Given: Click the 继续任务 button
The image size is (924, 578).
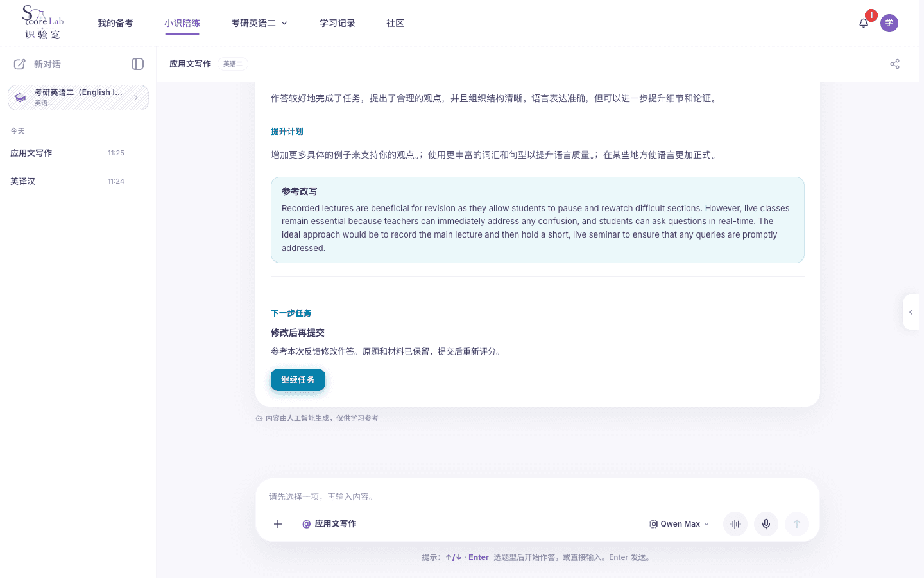Looking at the screenshot, I should pos(298,380).
